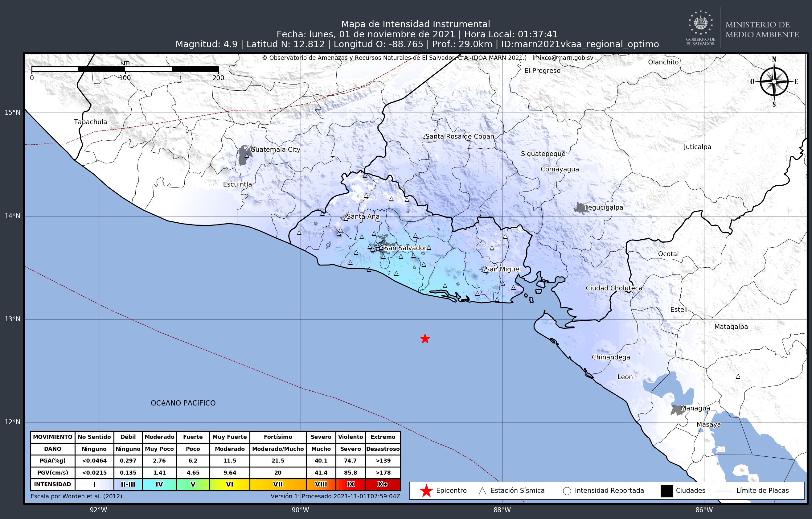Click the compass rose icon
Screen dimensions: 812x519
pyautogui.click(x=774, y=82)
